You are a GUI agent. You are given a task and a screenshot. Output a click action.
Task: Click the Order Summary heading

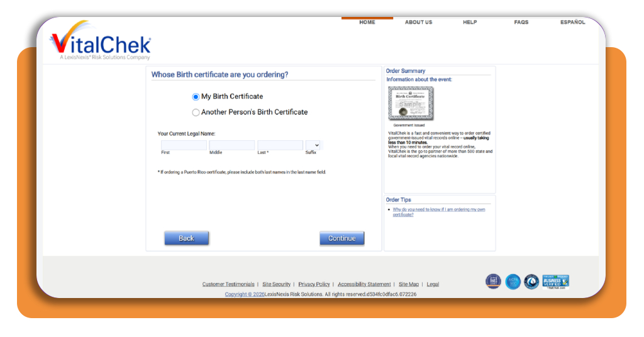pos(406,71)
